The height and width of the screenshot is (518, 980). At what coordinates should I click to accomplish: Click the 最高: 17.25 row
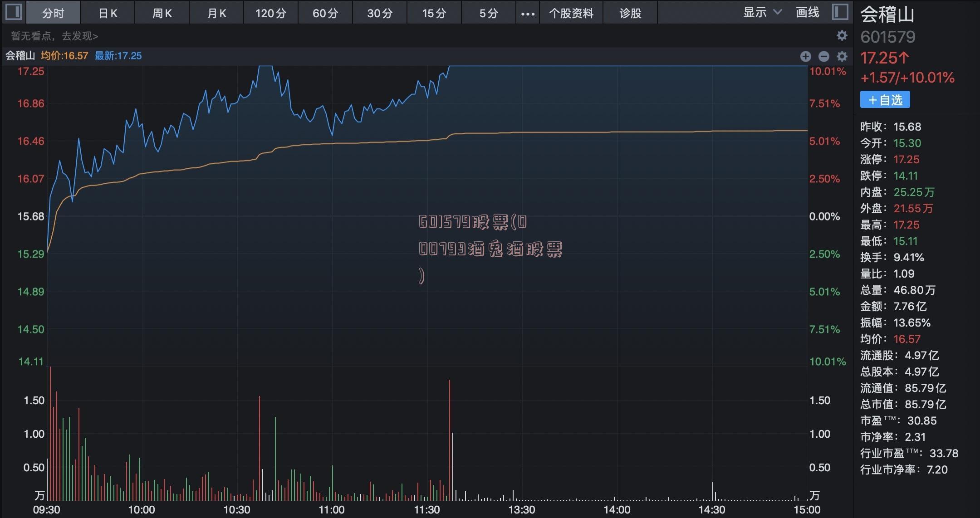click(890, 225)
